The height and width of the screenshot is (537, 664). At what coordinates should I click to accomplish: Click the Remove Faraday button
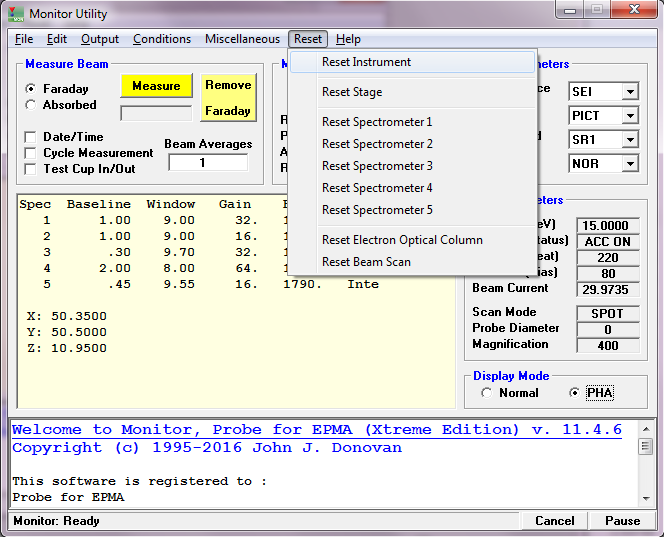point(228,98)
